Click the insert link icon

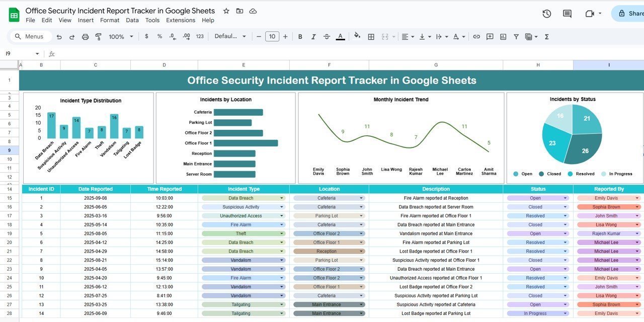pyautogui.click(x=476, y=37)
